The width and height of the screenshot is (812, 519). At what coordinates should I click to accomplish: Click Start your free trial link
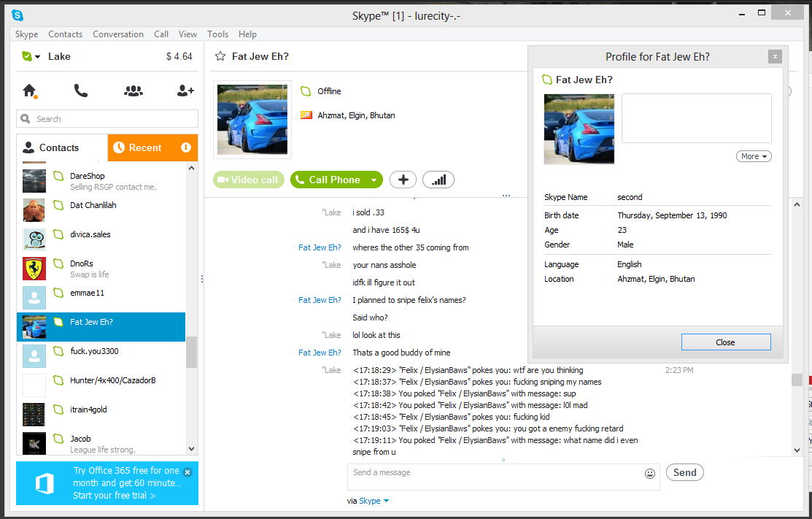click(114, 496)
